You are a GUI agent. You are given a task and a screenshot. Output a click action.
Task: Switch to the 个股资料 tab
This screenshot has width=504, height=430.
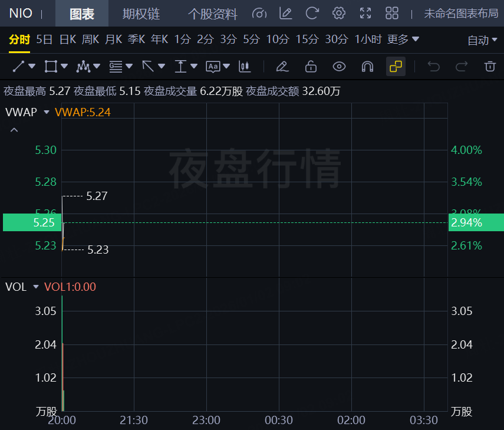212,14
